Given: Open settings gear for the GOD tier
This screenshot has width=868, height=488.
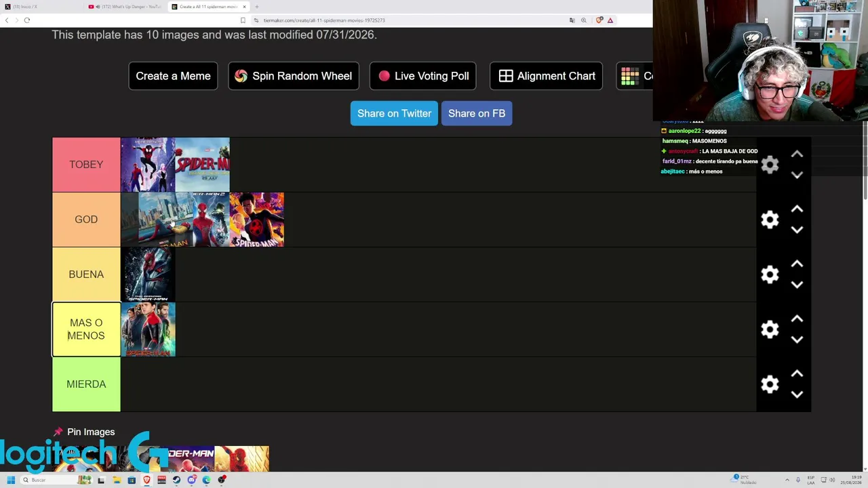Looking at the screenshot, I should 770,220.
